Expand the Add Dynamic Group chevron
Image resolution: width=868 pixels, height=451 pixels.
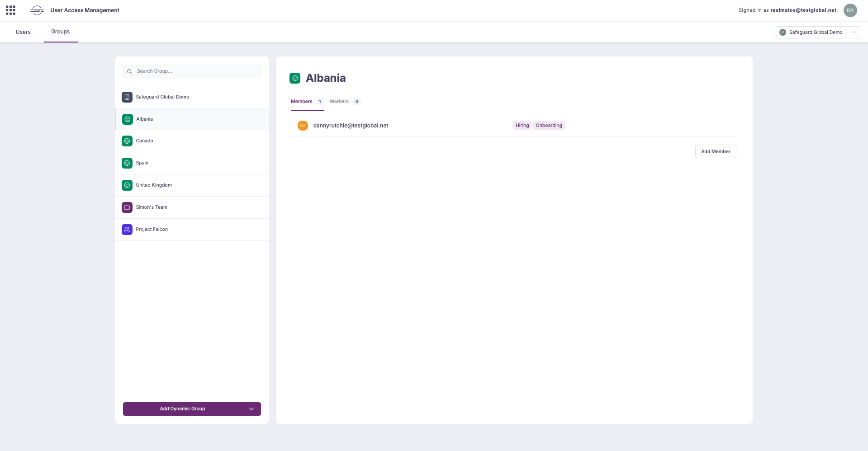tap(251, 409)
